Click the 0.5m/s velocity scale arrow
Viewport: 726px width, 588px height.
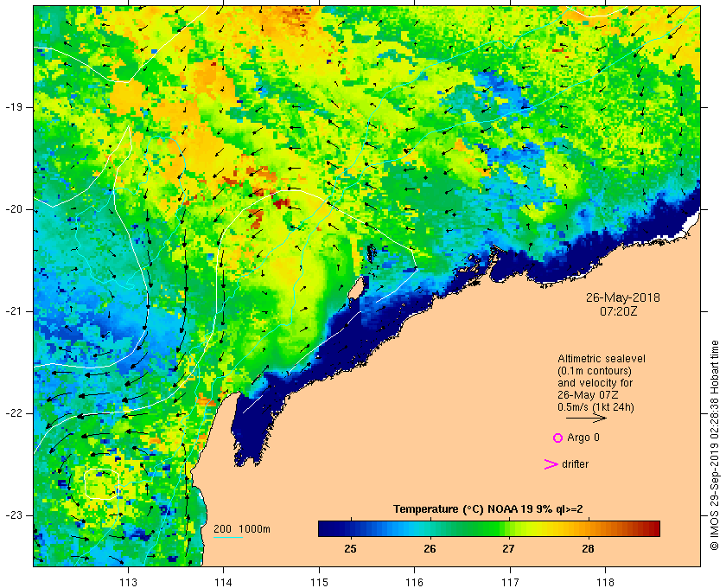click(586, 418)
